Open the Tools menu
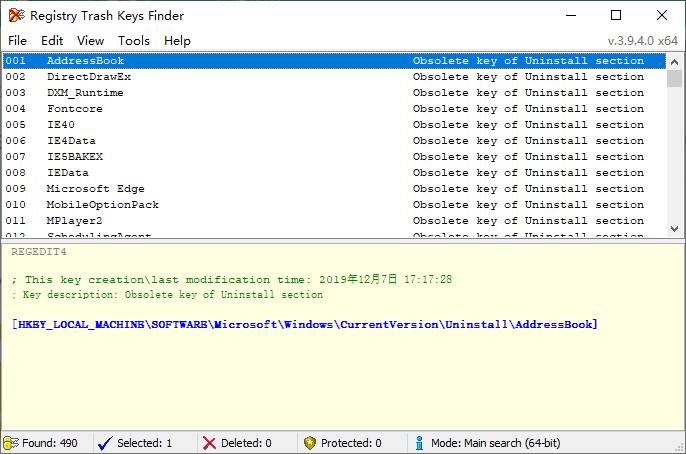 coord(134,41)
